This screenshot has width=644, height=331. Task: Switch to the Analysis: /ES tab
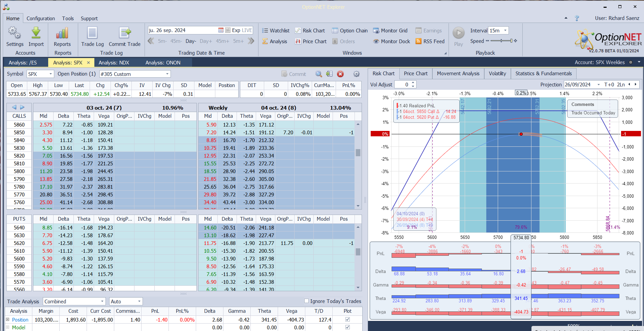pos(23,62)
